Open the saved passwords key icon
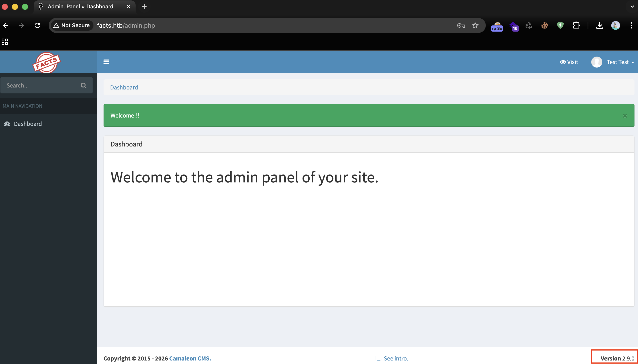 [x=461, y=25]
